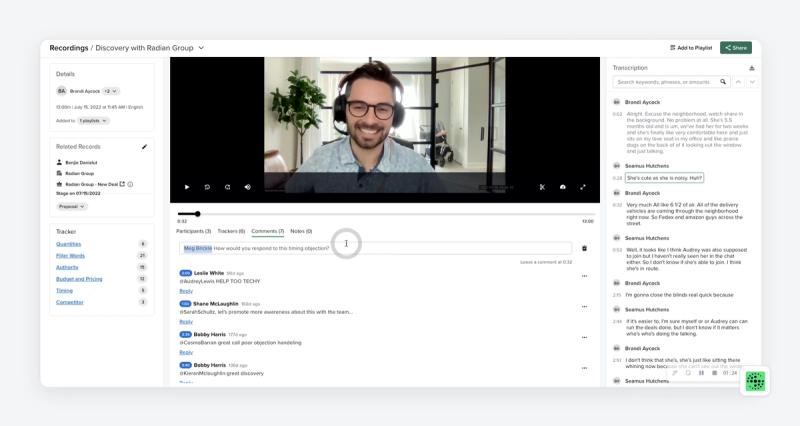Click Add to Playlist
This screenshot has height=426, width=800.
click(691, 47)
